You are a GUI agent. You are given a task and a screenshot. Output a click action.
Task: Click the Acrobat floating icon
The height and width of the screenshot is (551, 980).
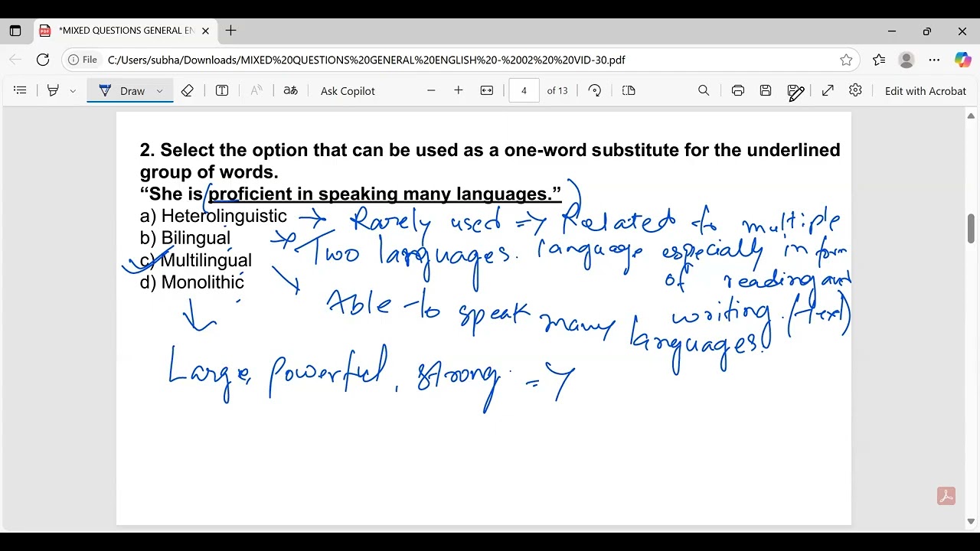pos(946,496)
